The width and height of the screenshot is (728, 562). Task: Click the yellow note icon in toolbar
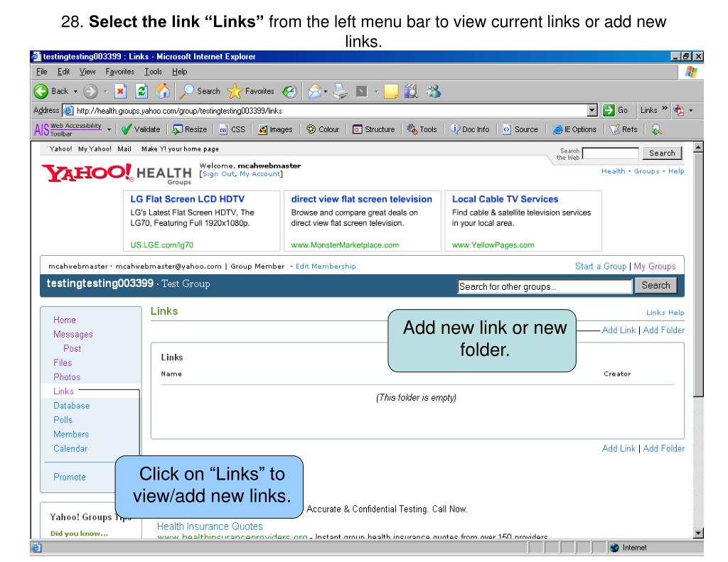pyautogui.click(x=391, y=92)
